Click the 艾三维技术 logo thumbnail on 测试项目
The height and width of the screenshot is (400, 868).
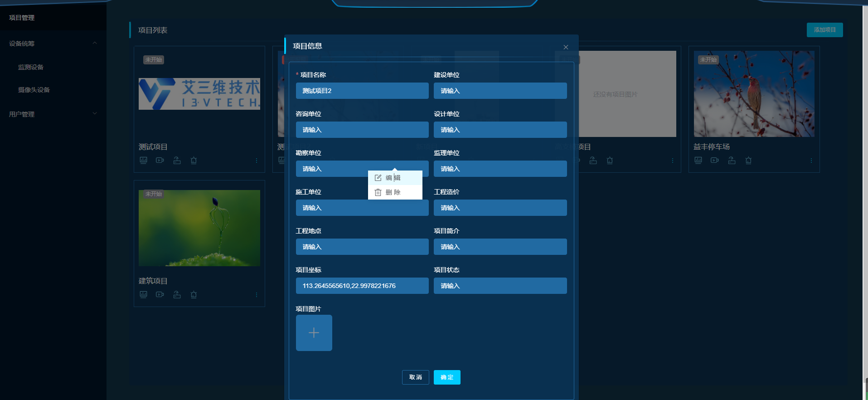tap(199, 94)
